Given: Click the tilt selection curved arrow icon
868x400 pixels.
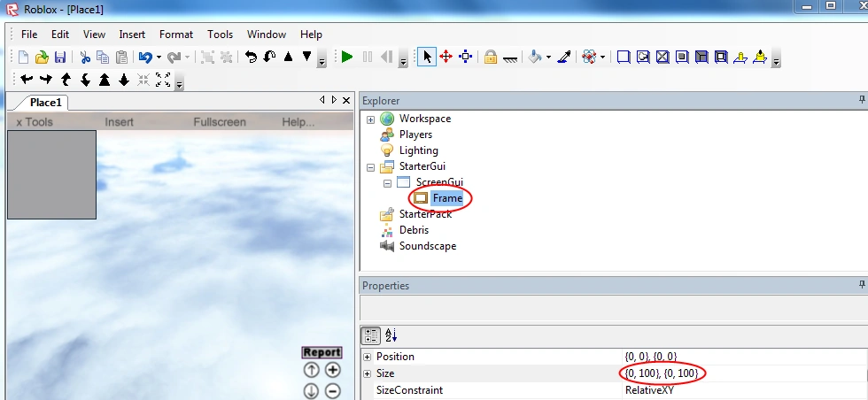Looking at the screenshot, I should tap(269, 57).
